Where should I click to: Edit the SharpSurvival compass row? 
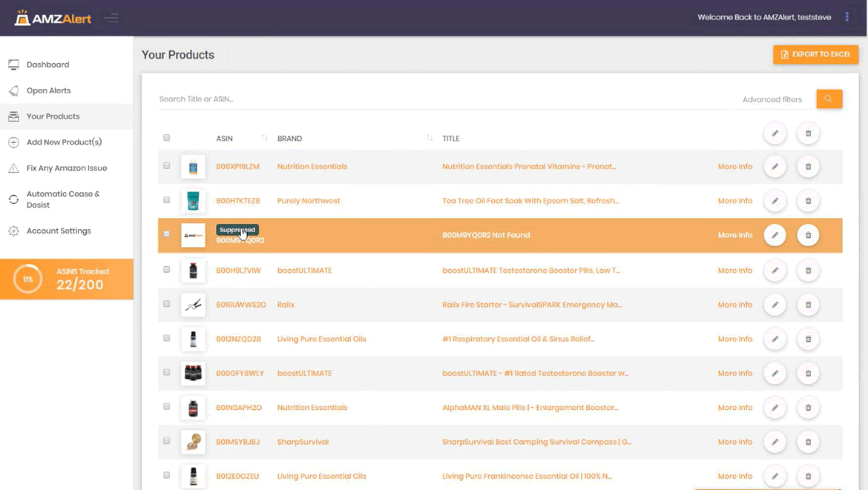coord(775,442)
